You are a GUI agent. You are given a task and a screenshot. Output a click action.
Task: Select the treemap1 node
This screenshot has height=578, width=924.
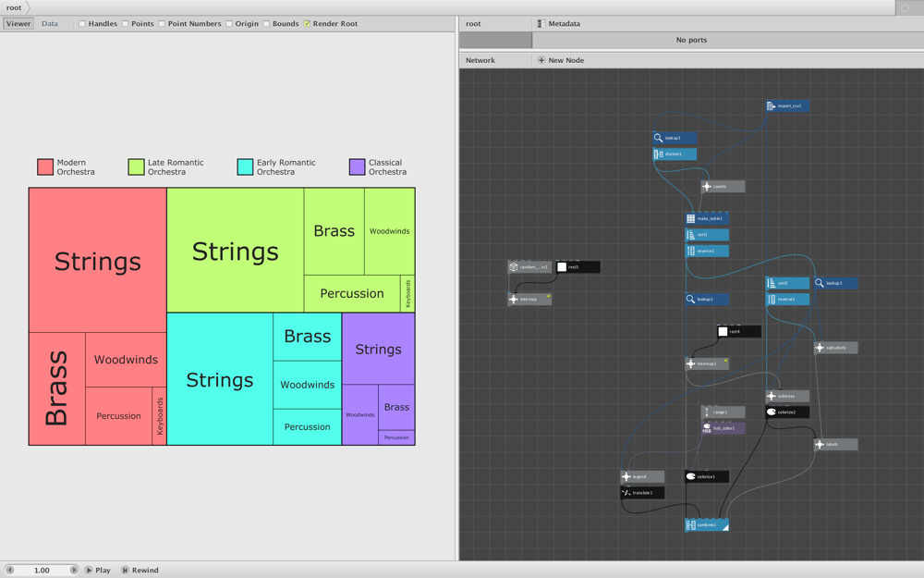tap(707, 363)
